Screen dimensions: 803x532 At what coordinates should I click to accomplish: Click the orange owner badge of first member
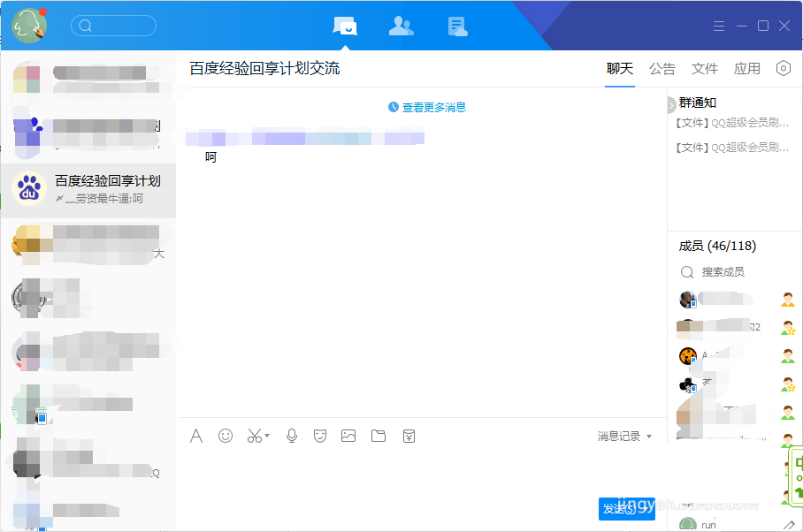click(x=788, y=300)
